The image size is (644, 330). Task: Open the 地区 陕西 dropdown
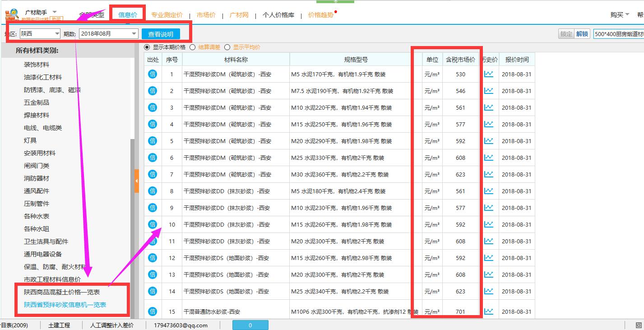40,33
